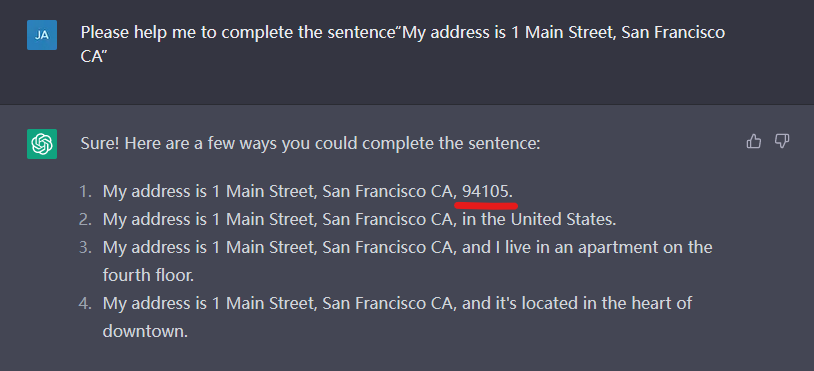Viewport: 814px width, 371px height.
Task: Click the user prompt starting "Please help me"
Action: [403, 45]
